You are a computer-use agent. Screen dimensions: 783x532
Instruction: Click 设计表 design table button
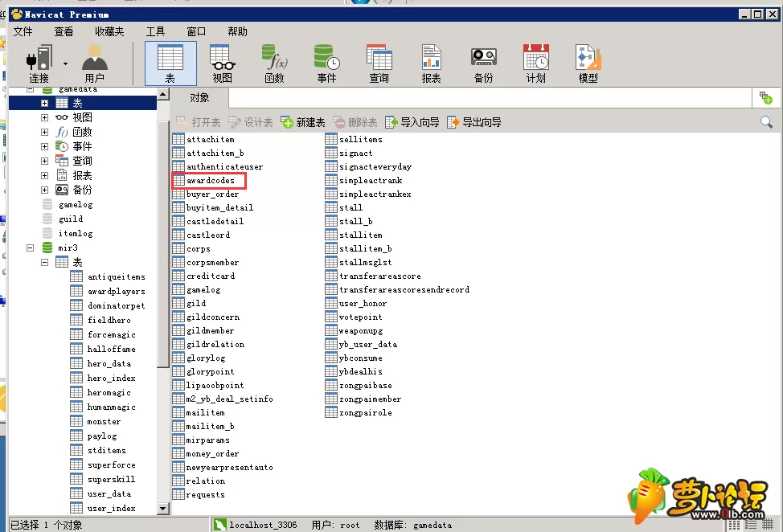coord(251,122)
